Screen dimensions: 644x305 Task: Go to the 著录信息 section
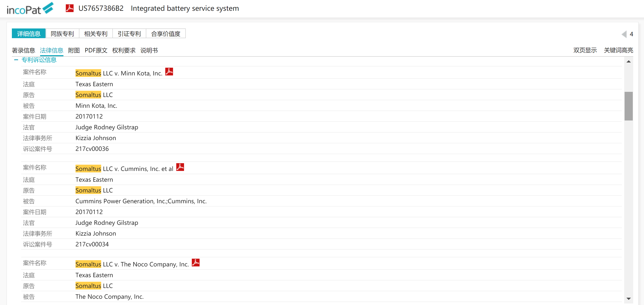23,50
